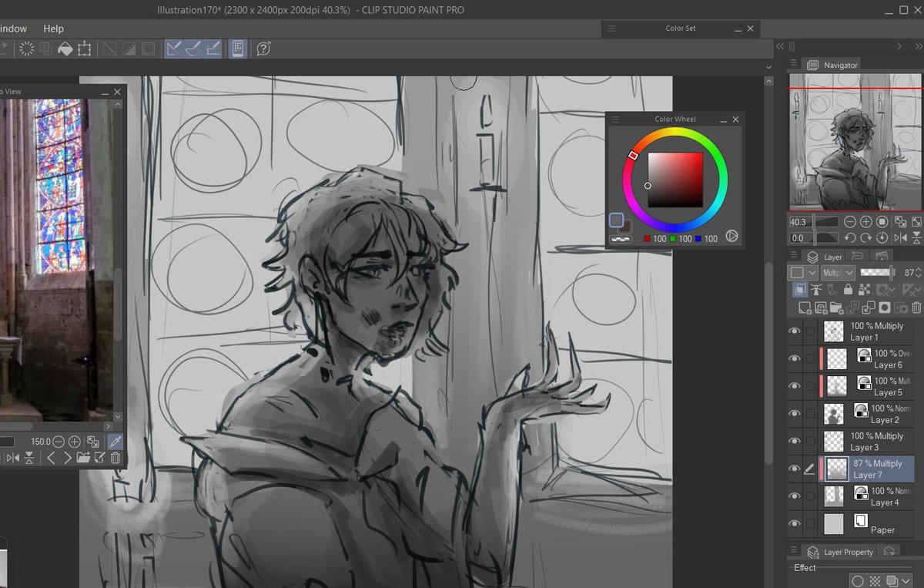Screen dimensions: 924x588
Task: Click the Clear (spark) icon in the command bar
Action: tap(27, 49)
